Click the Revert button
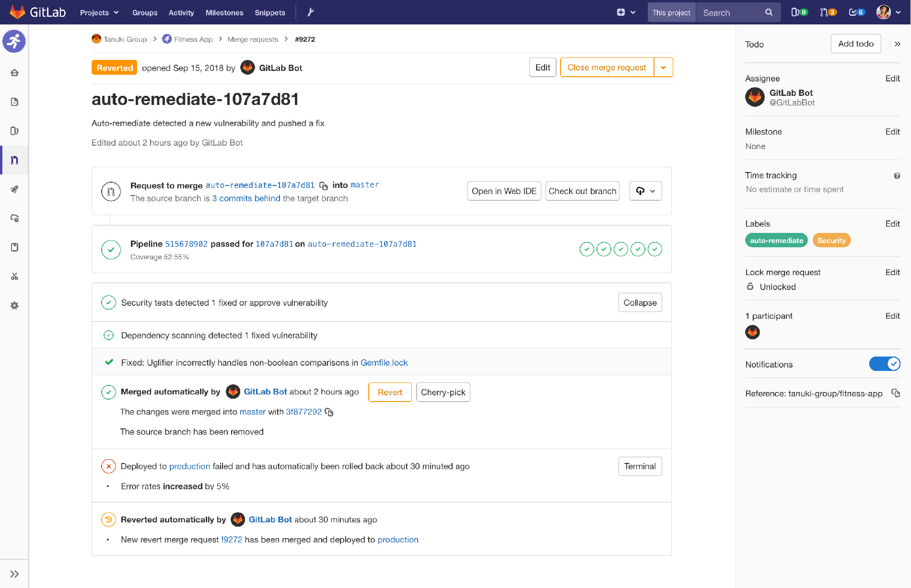The image size is (911, 588). [390, 392]
